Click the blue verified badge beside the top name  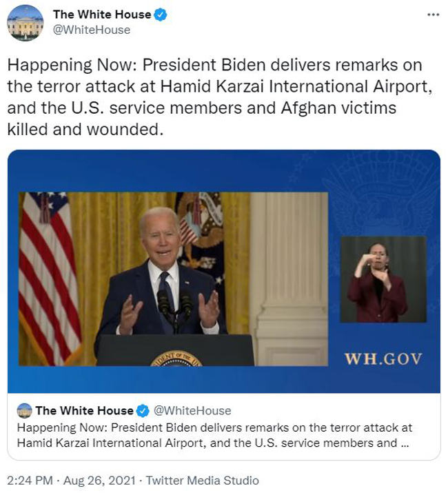point(161,14)
